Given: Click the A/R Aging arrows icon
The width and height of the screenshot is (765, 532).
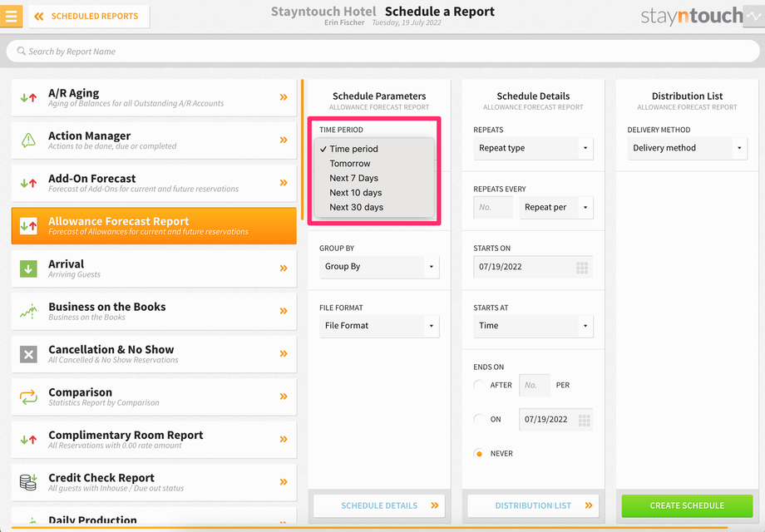Looking at the screenshot, I should click(x=28, y=97).
